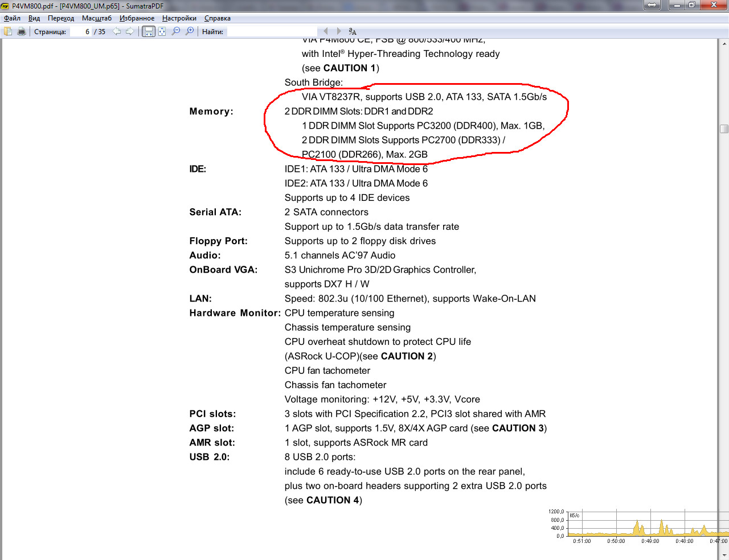Click the 'AMR slot:' heading text
The width and height of the screenshot is (729, 560).
coord(212,443)
